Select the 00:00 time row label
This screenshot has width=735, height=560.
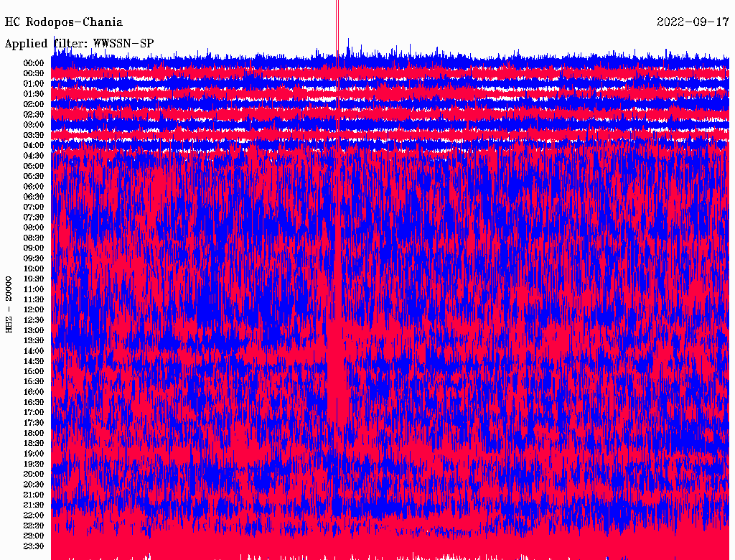(34, 63)
